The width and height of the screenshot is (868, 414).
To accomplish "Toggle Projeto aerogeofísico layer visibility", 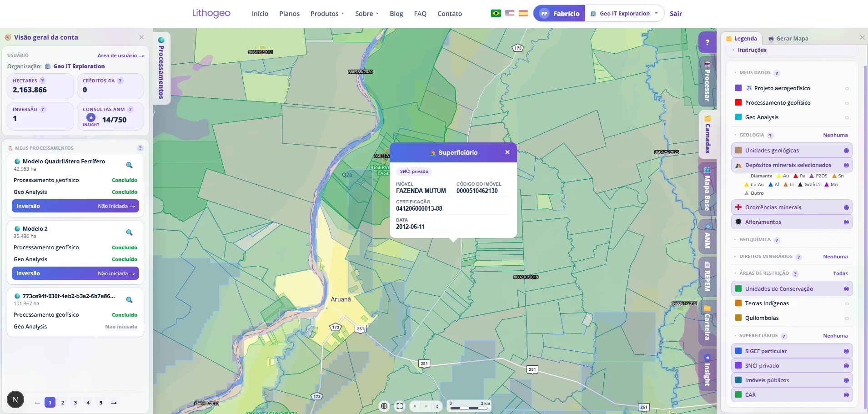I will [x=847, y=89].
